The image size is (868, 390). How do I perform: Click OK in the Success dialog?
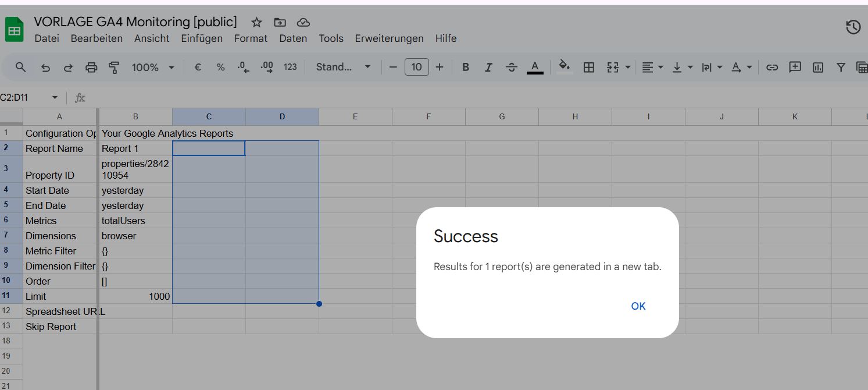(x=638, y=306)
